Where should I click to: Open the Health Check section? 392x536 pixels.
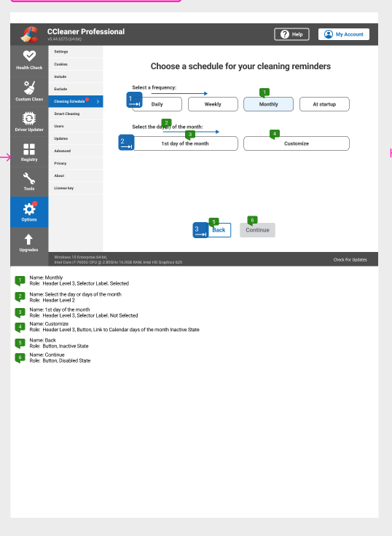[x=29, y=60]
